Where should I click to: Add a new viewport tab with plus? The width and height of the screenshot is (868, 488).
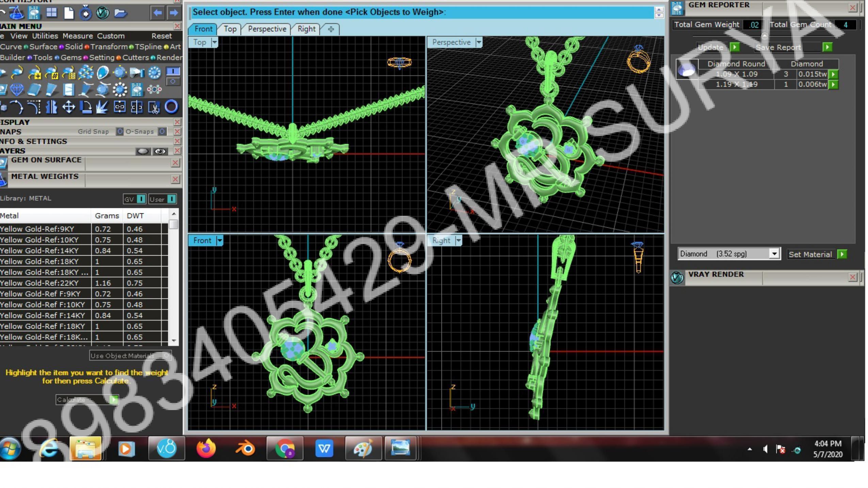tap(331, 29)
